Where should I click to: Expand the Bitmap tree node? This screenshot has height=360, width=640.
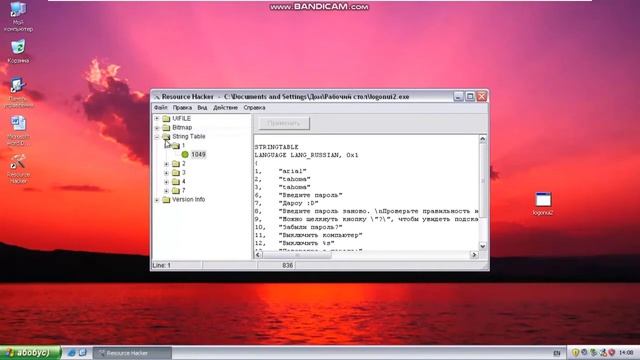pos(157,128)
